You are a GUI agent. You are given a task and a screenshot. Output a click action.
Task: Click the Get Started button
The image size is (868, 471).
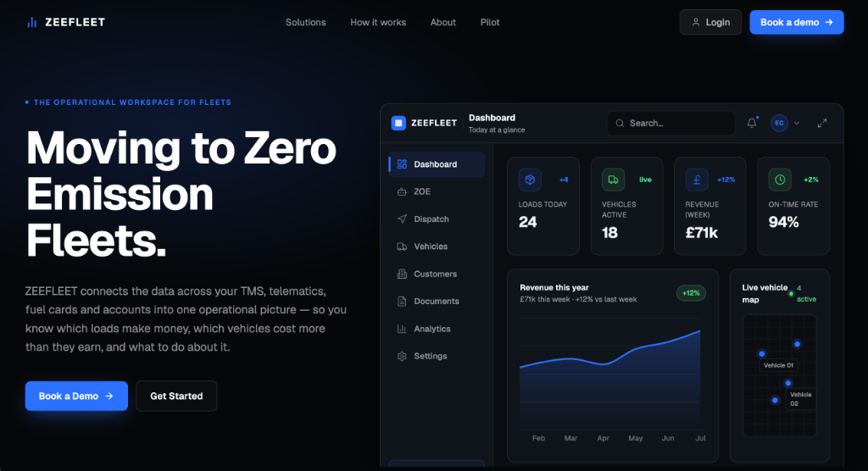click(176, 396)
